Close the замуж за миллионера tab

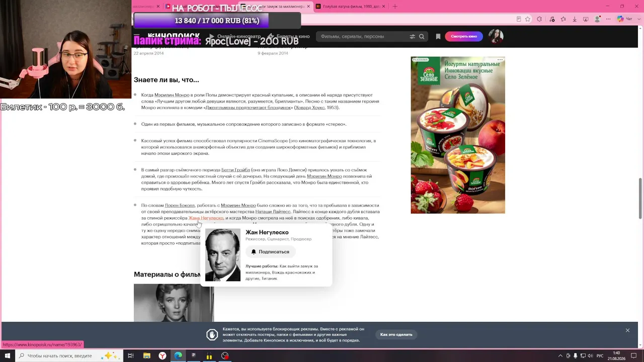point(308,7)
